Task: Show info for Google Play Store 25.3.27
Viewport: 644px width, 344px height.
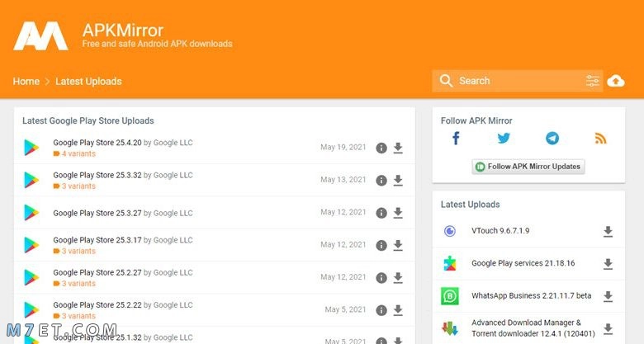Action: (x=381, y=213)
